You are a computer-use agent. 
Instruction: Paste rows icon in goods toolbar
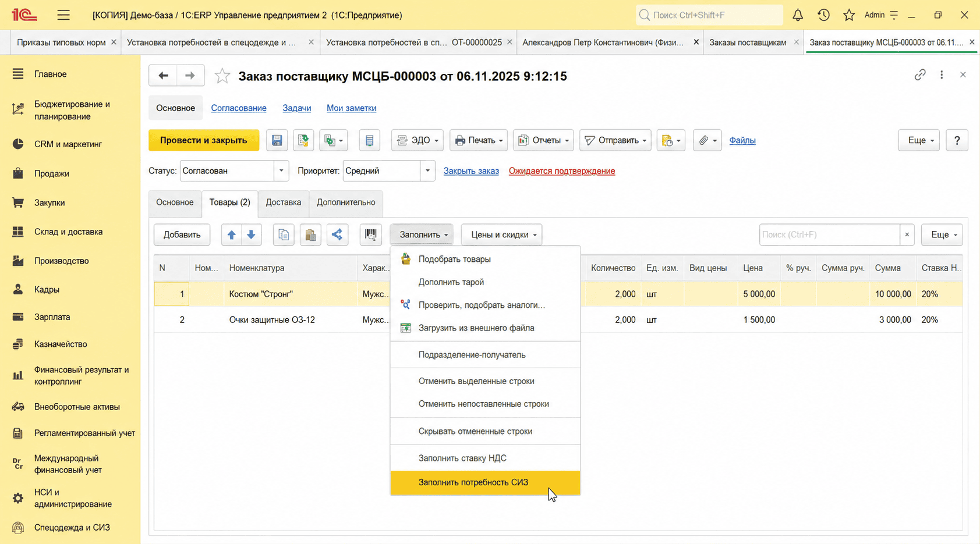310,234
